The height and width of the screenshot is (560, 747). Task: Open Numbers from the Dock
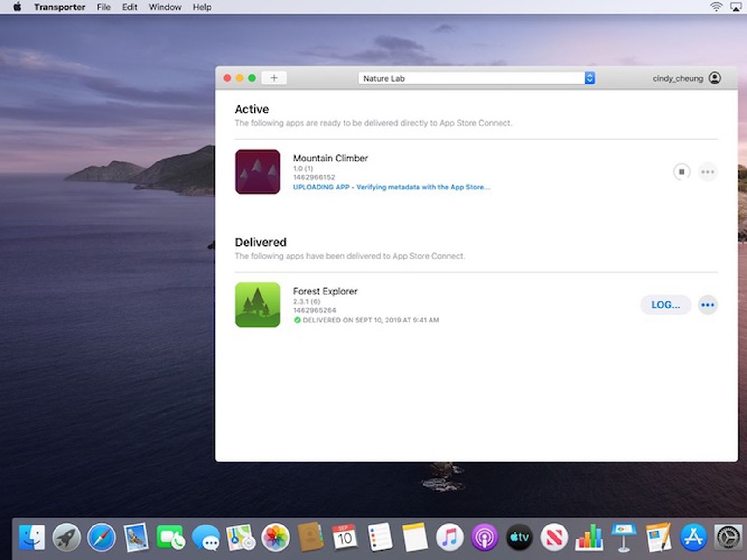(x=589, y=537)
